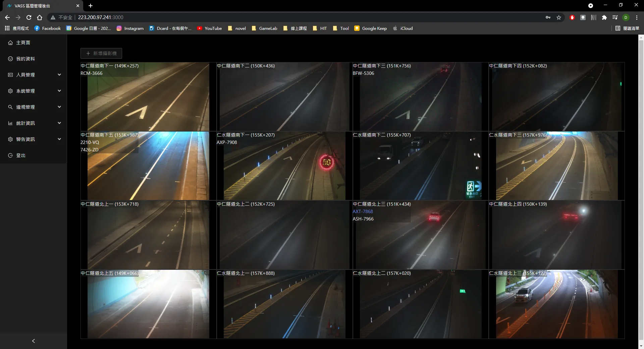Click the saved password key icon
The height and width of the screenshot is (349, 644).
click(x=548, y=17)
